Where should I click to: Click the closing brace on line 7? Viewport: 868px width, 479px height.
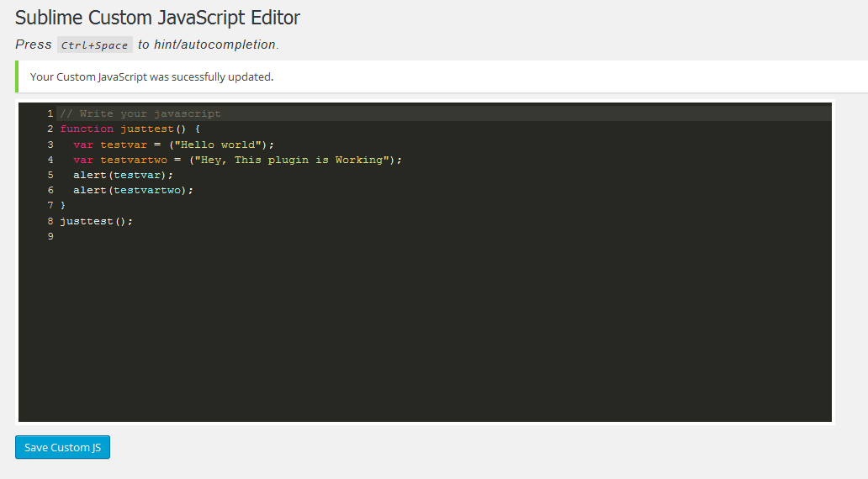pos(62,205)
